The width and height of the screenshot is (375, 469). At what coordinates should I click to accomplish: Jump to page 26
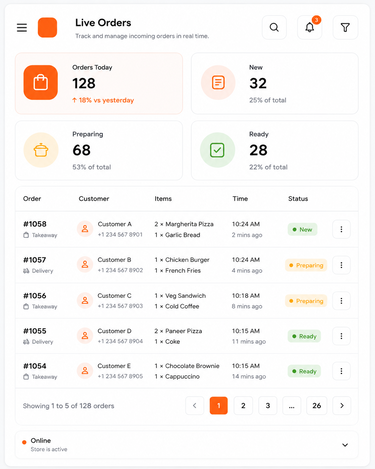coord(317,406)
